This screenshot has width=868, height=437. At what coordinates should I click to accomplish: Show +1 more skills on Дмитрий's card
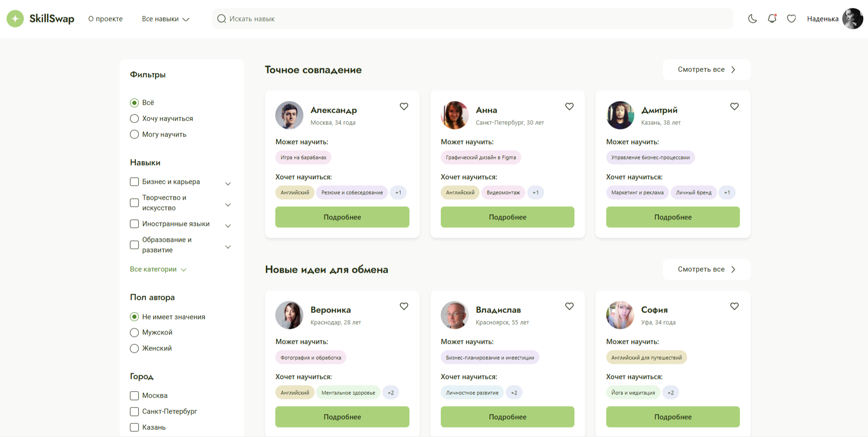point(727,192)
